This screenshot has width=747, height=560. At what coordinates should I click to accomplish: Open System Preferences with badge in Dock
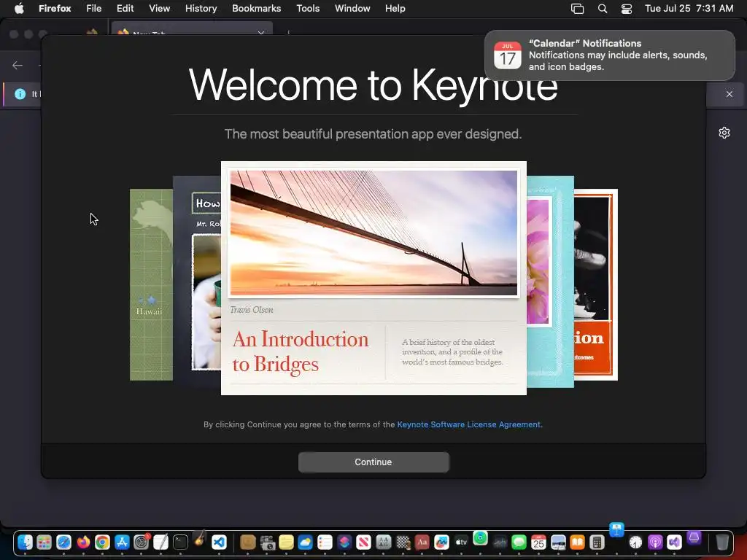tap(142, 542)
